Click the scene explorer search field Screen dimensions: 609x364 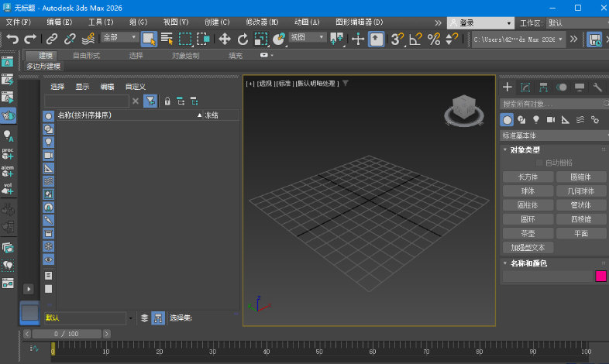(86, 101)
